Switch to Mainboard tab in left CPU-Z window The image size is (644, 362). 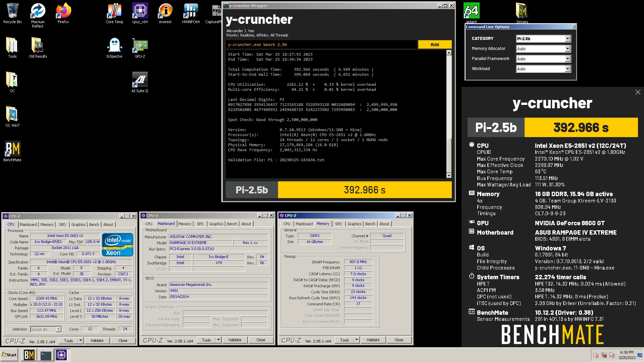[28, 225]
